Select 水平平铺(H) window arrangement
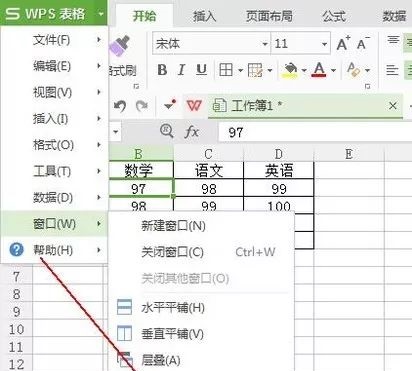Image resolution: width=412 pixels, height=371 pixels. 173,308
